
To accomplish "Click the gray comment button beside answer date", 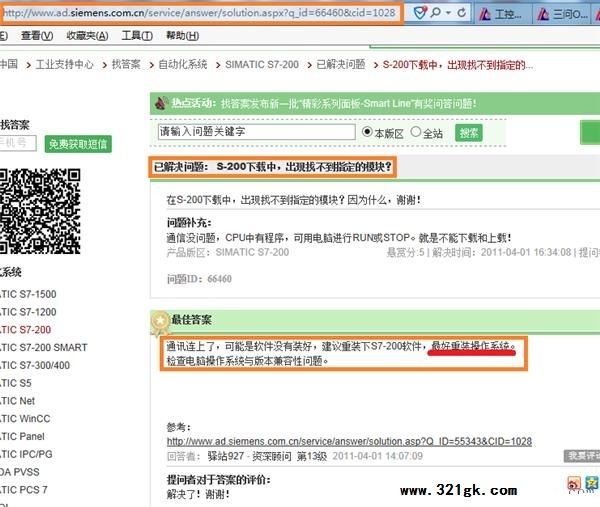I will 582,456.
